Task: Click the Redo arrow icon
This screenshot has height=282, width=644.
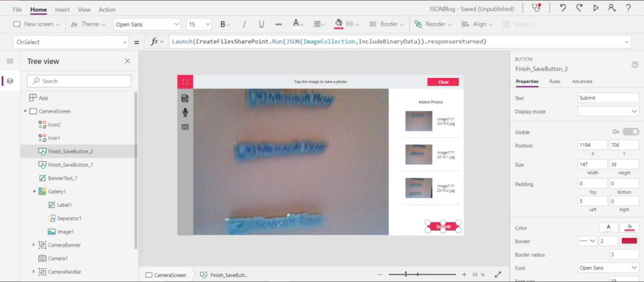Action: [x=579, y=8]
